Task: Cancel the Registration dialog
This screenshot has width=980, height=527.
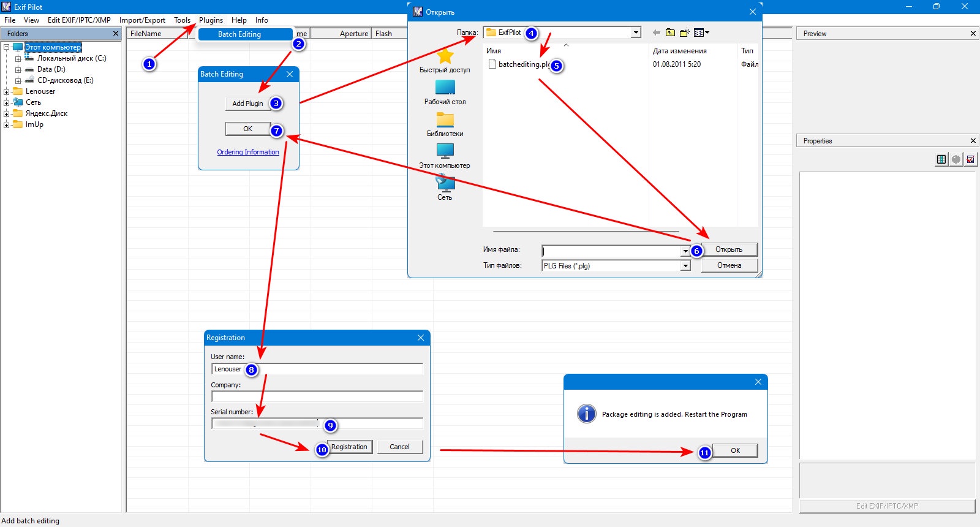Action: click(x=400, y=447)
